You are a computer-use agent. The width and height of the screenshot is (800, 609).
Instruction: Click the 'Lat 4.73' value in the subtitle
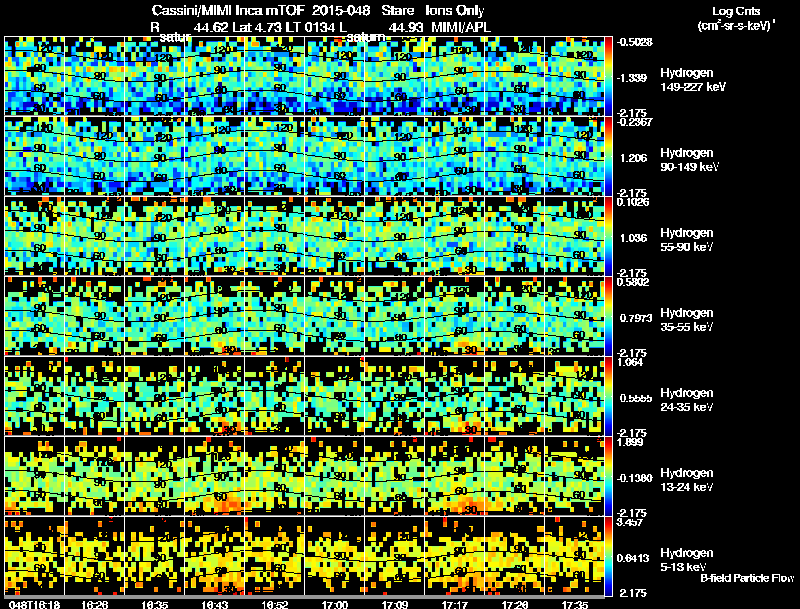coord(256,27)
